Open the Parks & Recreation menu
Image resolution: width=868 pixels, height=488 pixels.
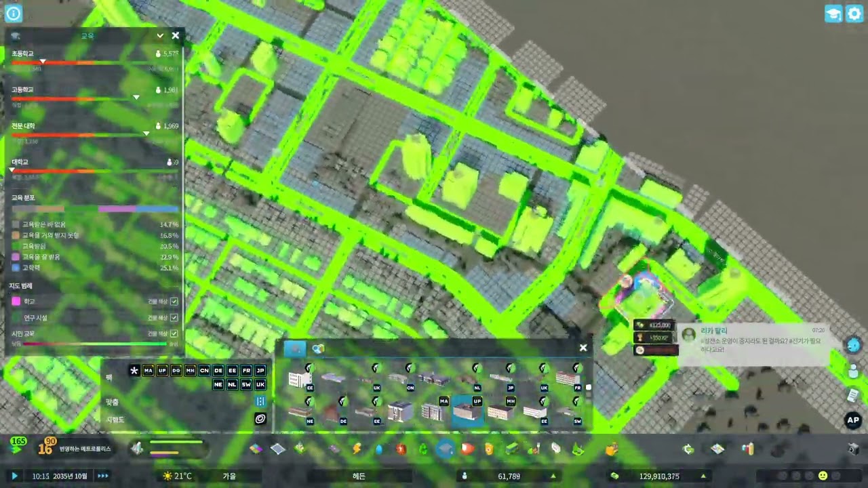[534, 449]
